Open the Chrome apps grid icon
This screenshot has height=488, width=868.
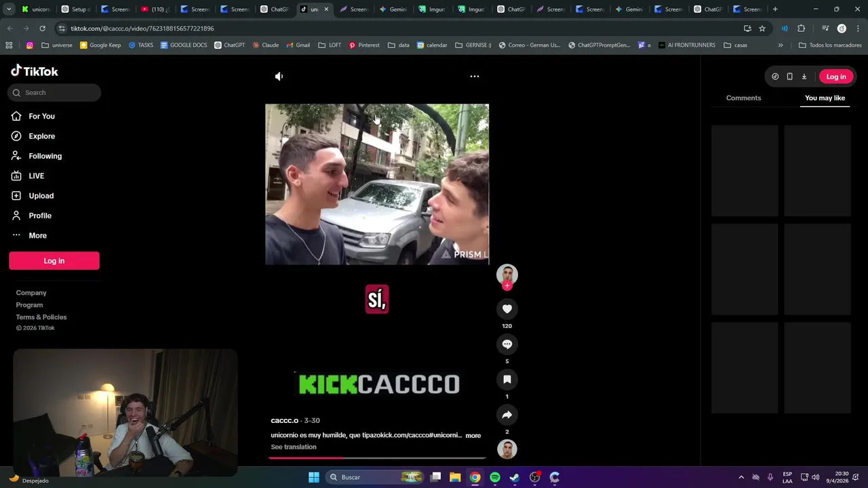pyautogui.click(x=9, y=45)
